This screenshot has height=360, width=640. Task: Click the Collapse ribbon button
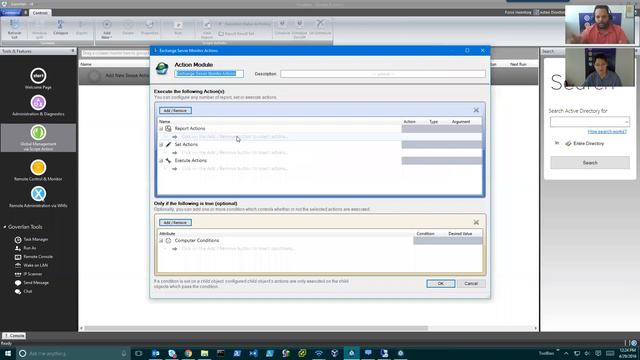click(60, 28)
